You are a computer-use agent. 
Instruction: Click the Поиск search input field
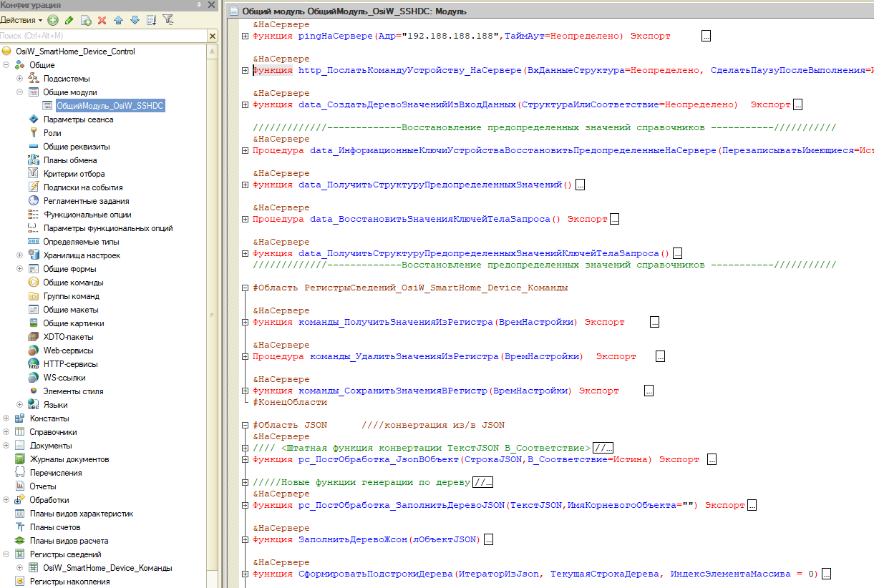[x=103, y=35]
